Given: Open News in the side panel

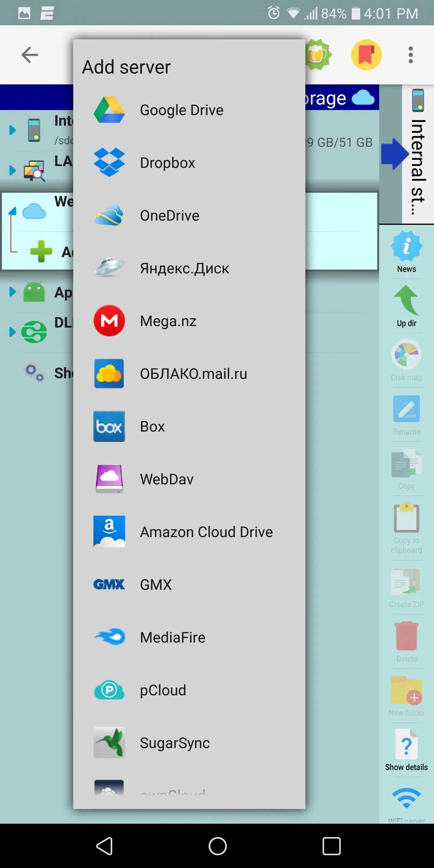Looking at the screenshot, I should click(406, 252).
